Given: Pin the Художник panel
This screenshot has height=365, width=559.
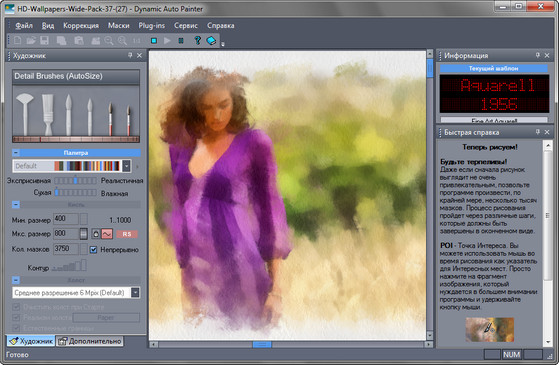Looking at the screenshot, I should [x=130, y=55].
